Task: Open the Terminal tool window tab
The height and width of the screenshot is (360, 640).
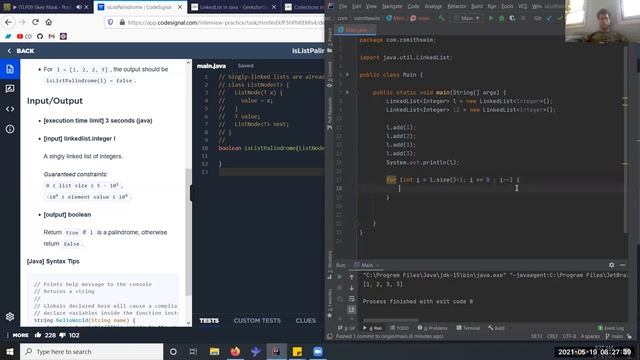Action: (468, 328)
